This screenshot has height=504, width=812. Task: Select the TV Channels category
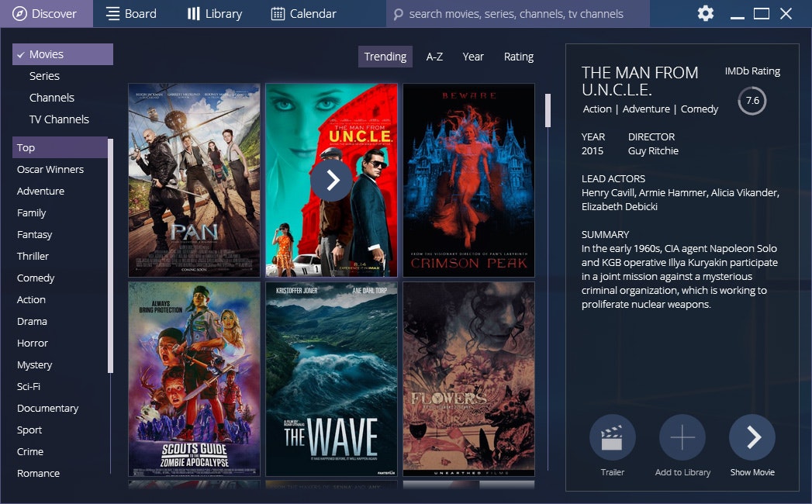pos(59,119)
